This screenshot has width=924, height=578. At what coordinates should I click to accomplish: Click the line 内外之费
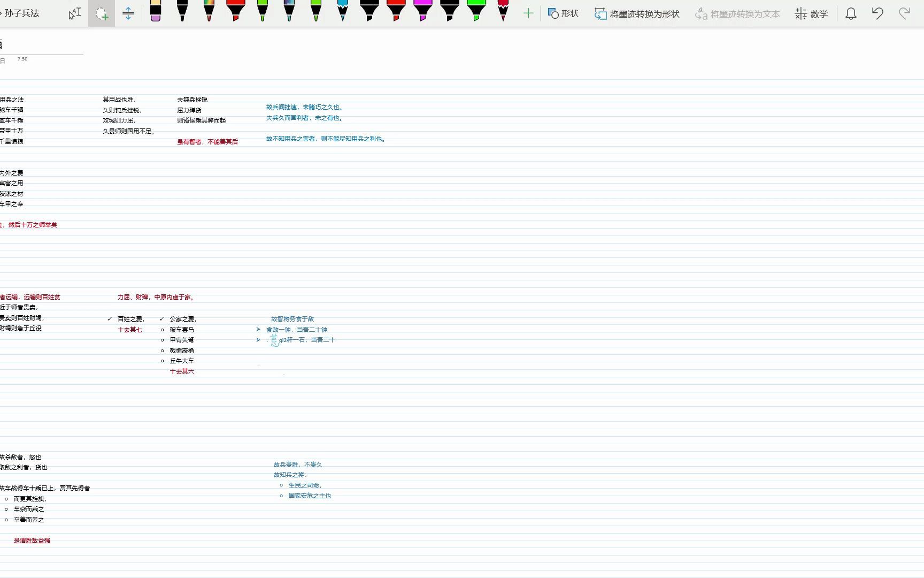pyautogui.click(x=12, y=173)
